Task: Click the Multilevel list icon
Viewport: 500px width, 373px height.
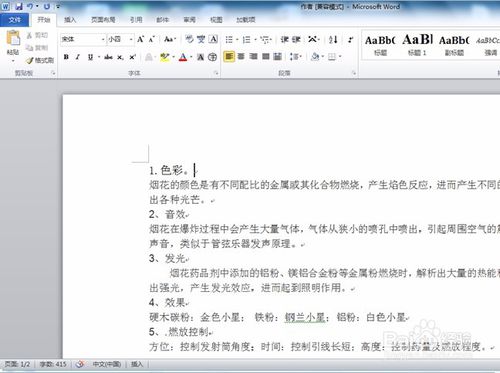Action: pyautogui.click(x=265, y=40)
